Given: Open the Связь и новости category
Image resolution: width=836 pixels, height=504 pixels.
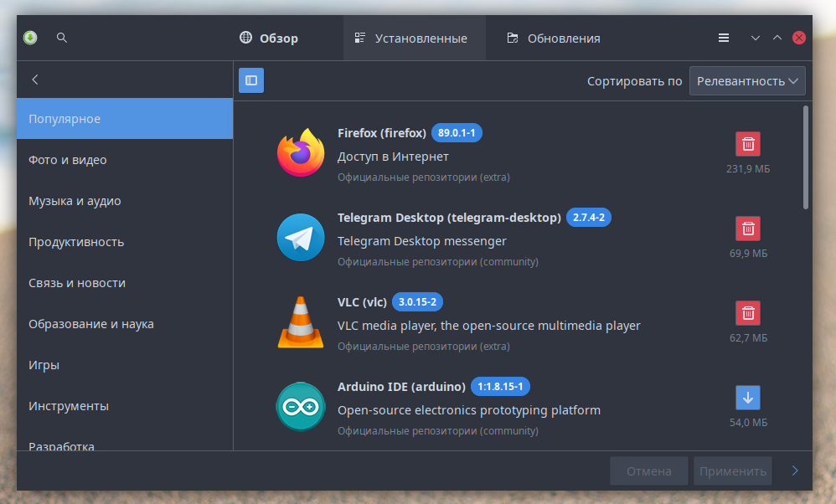Looking at the screenshot, I should [x=125, y=283].
